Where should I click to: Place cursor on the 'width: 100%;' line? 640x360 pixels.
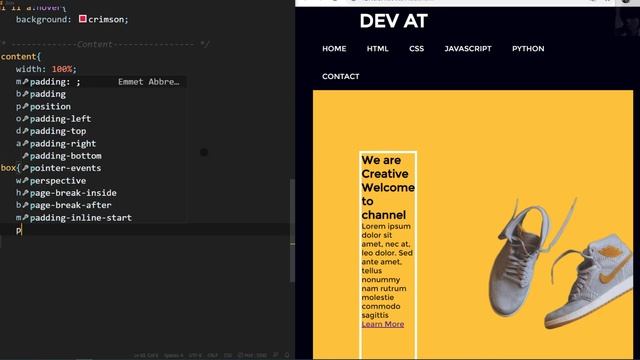click(x=46, y=69)
